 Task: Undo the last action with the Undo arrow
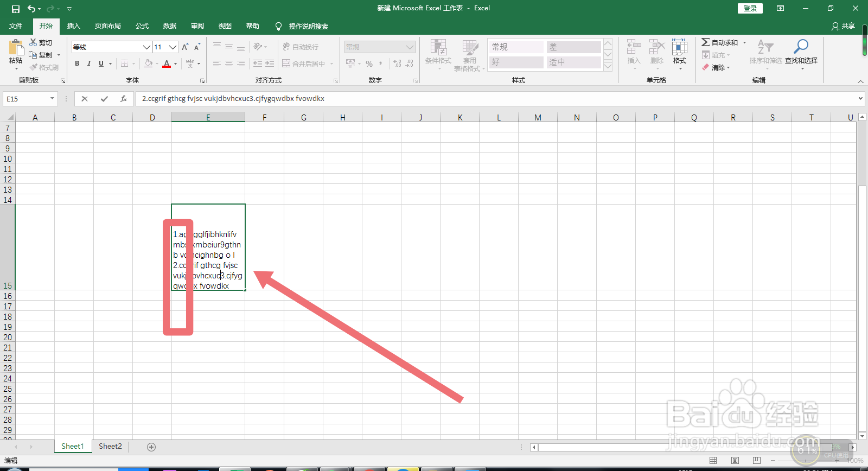(31, 9)
